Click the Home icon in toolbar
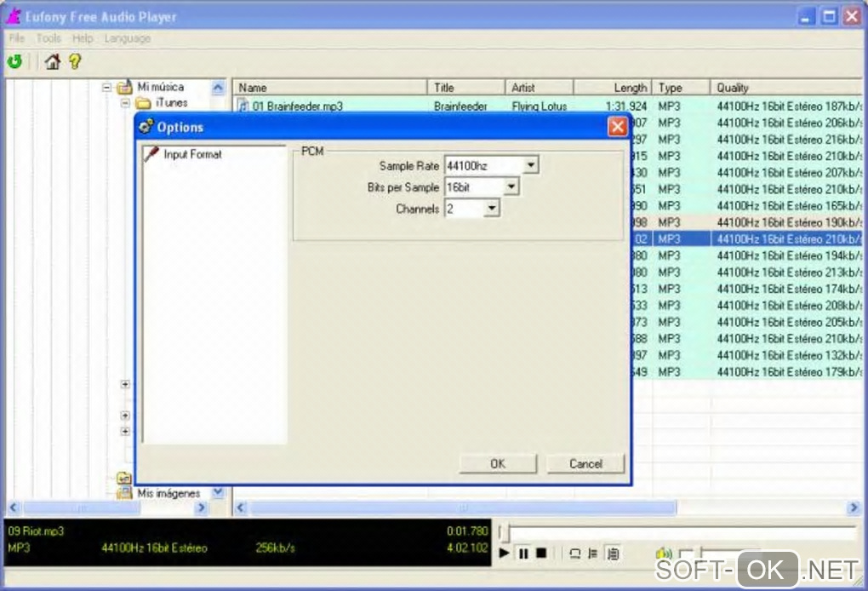 (53, 61)
